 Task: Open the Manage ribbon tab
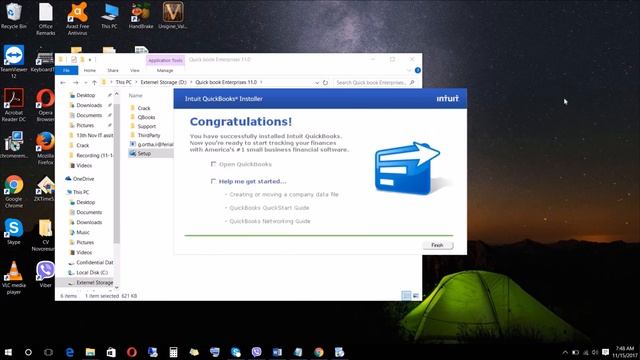[165, 71]
